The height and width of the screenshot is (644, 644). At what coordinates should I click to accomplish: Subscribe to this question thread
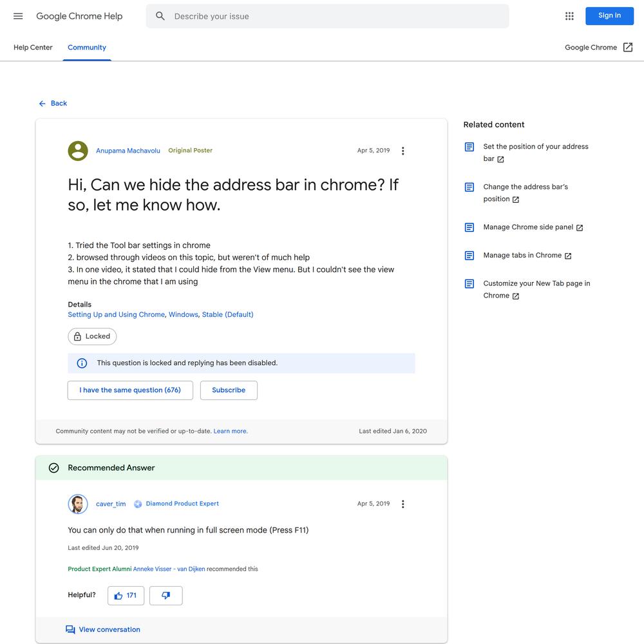[229, 390]
